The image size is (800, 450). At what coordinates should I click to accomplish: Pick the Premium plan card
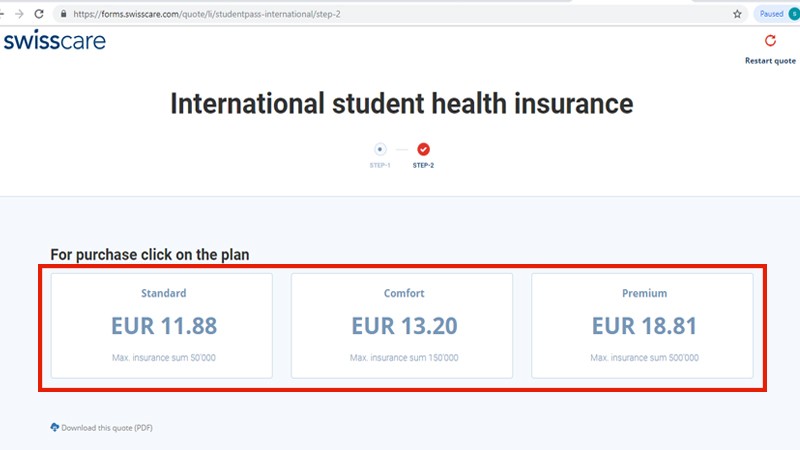pos(642,326)
